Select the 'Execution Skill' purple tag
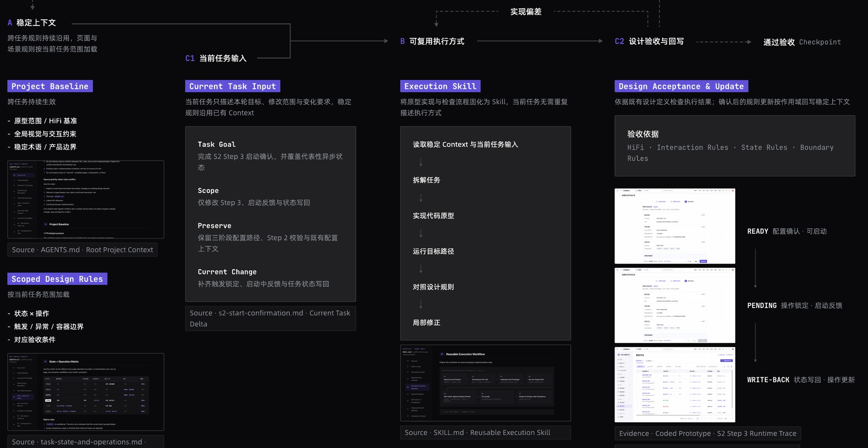Screen dimensions: 868x448 point(440,86)
